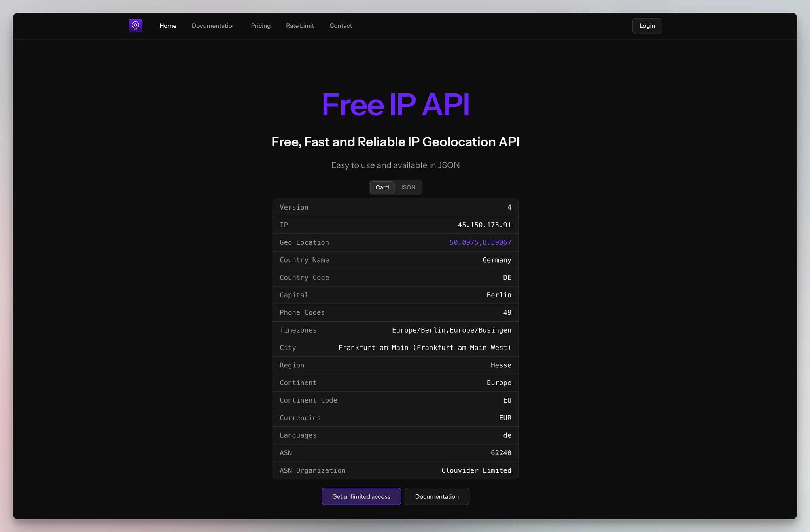810x532 pixels.
Task: Go to the Pricing page
Action: click(261, 26)
